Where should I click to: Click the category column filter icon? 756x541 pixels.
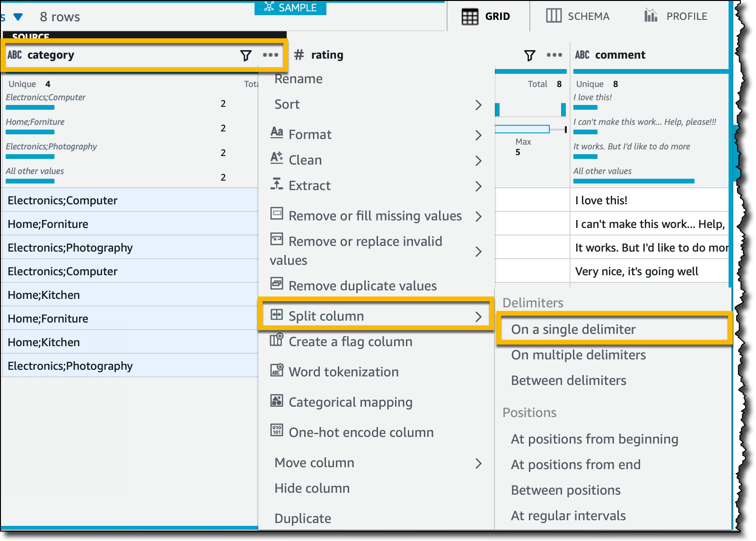tap(246, 55)
